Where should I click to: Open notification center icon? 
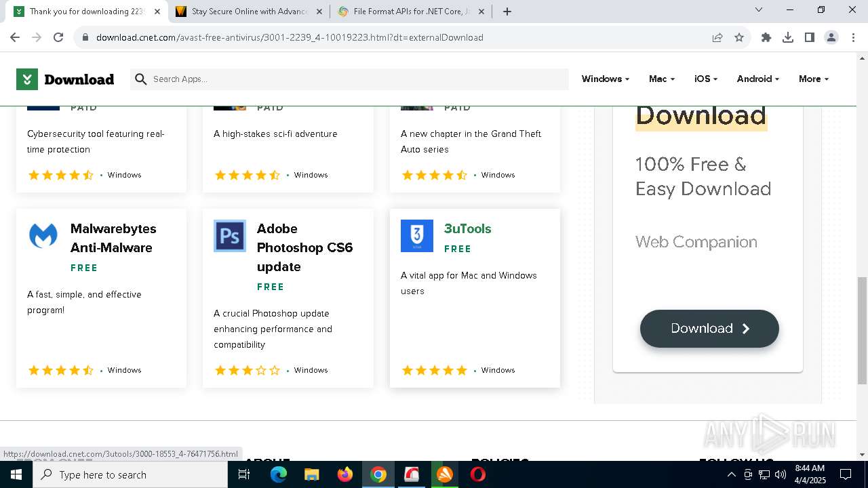[846, 474]
